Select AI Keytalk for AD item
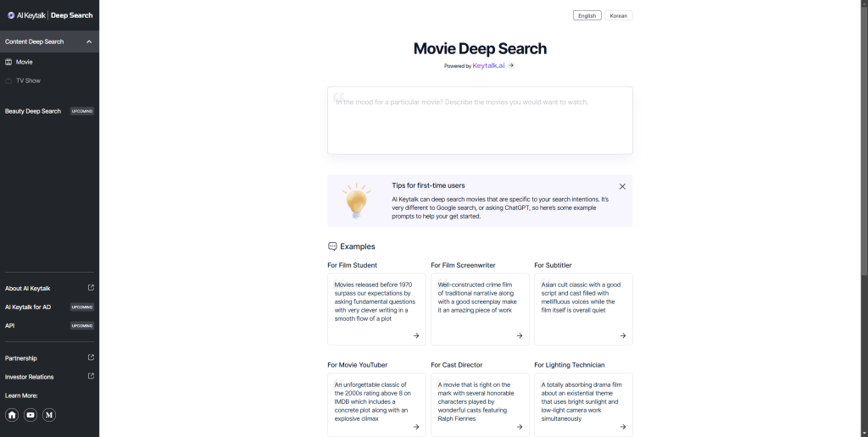 pyautogui.click(x=28, y=307)
